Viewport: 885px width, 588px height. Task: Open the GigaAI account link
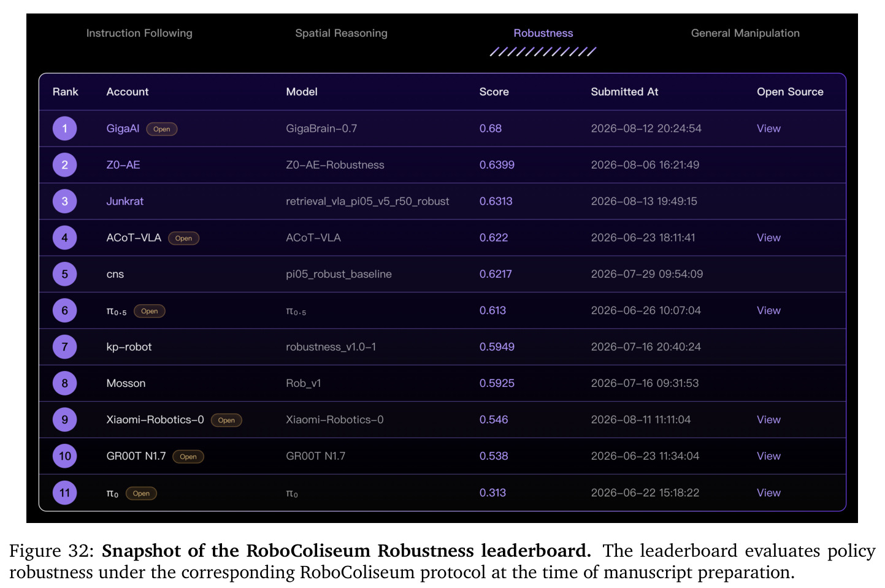[x=123, y=129]
